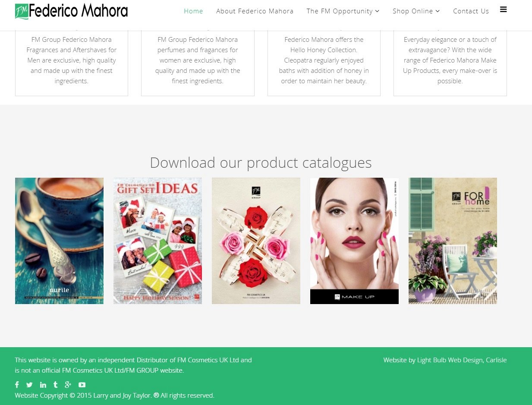The image size is (532, 405).
Task: Open the About Federico Mahora page
Action: pos(255,11)
